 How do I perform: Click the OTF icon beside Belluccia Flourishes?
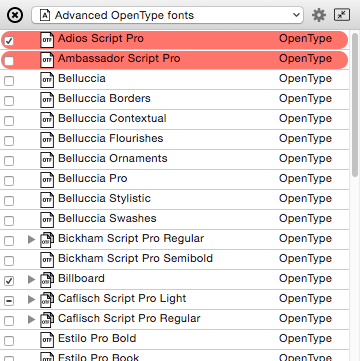47,140
